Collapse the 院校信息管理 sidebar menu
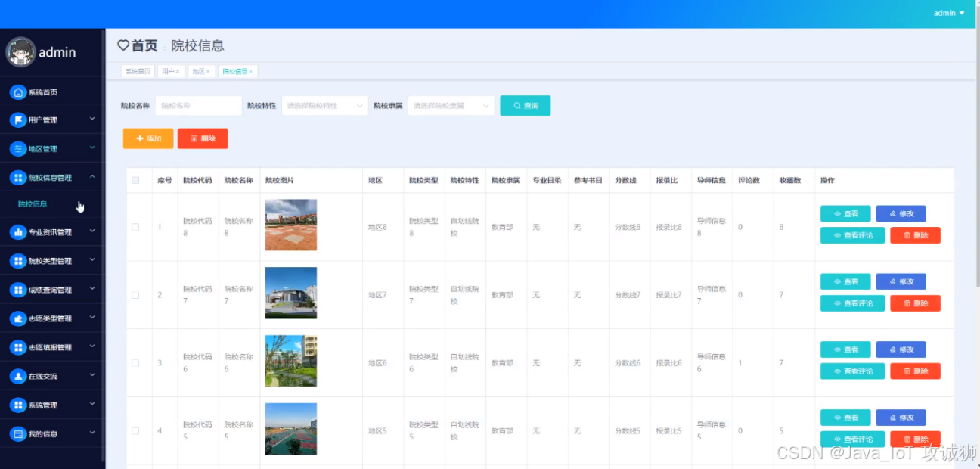The image size is (980, 469). click(51, 178)
